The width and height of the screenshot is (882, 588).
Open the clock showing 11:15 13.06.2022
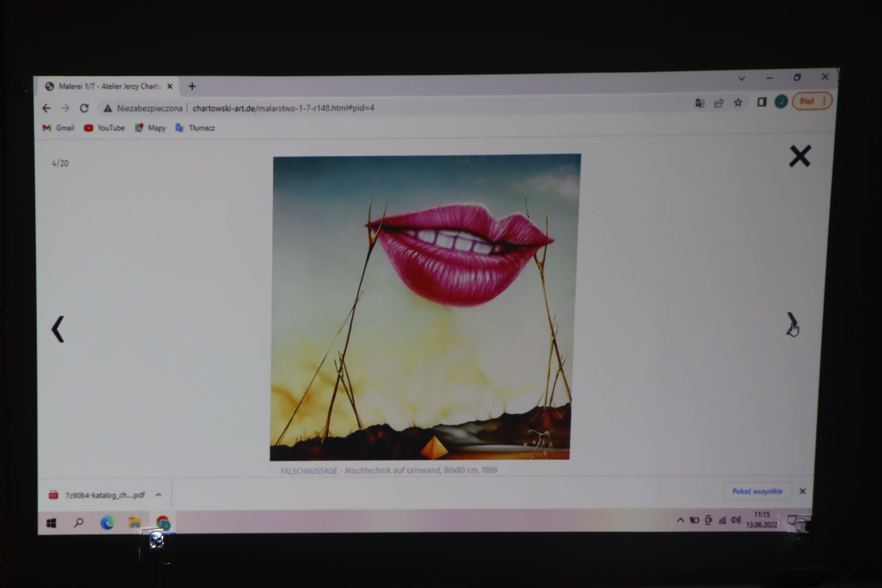coord(762,519)
